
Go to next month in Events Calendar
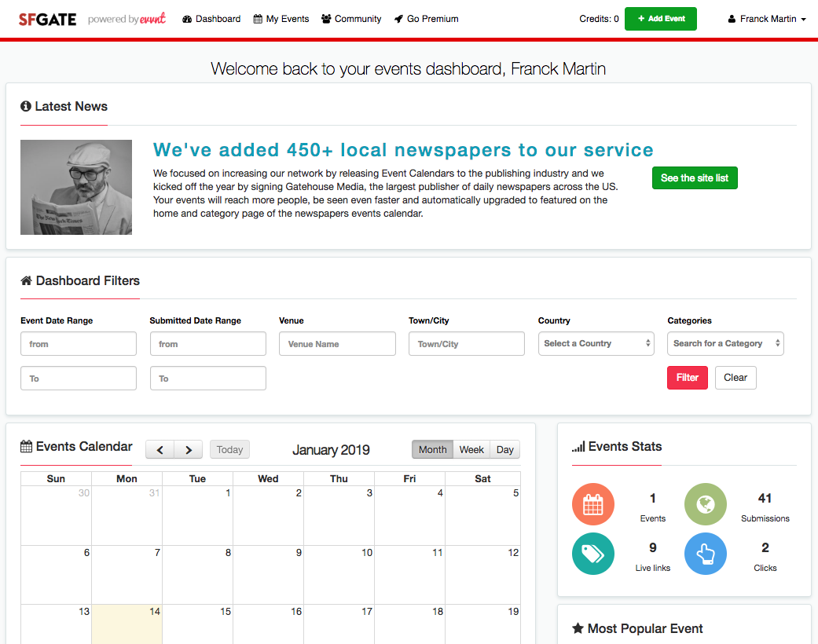(x=189, y=449)
